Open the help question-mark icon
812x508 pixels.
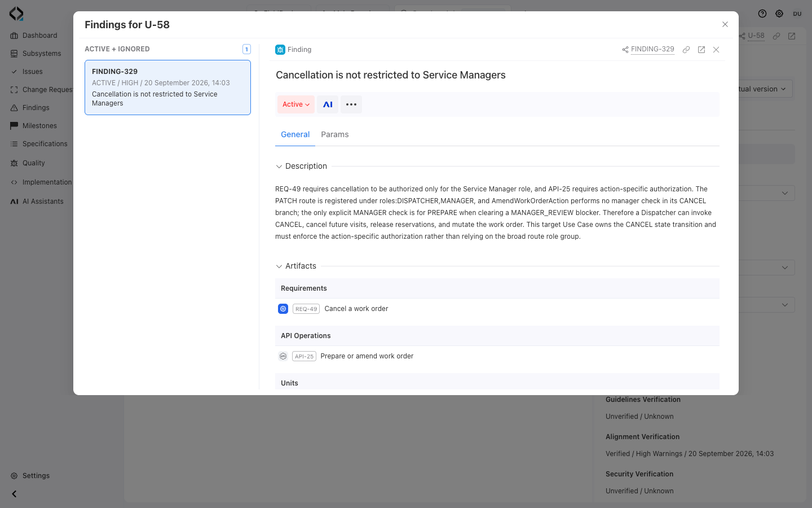(762, 14)
